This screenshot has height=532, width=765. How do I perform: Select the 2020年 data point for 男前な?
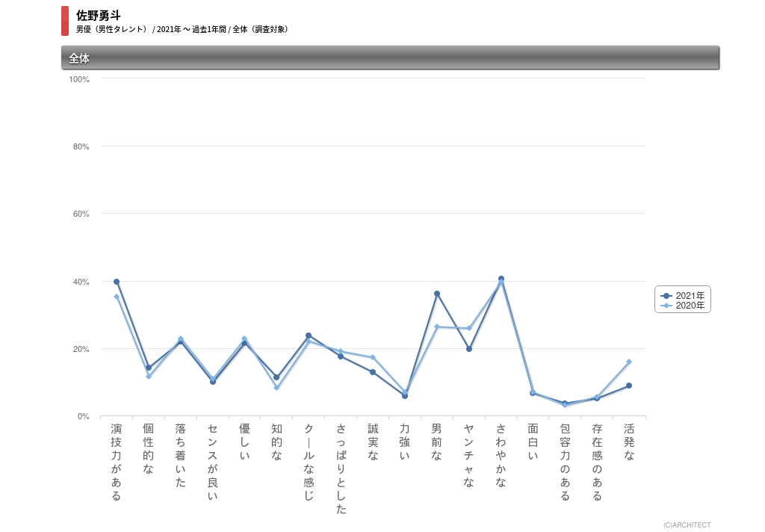(437, 327)
